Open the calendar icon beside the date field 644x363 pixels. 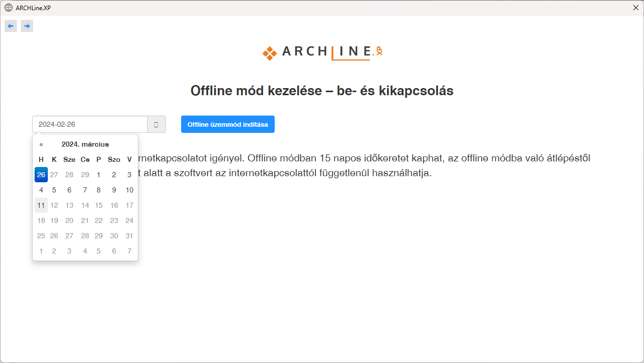coord(156,124)
